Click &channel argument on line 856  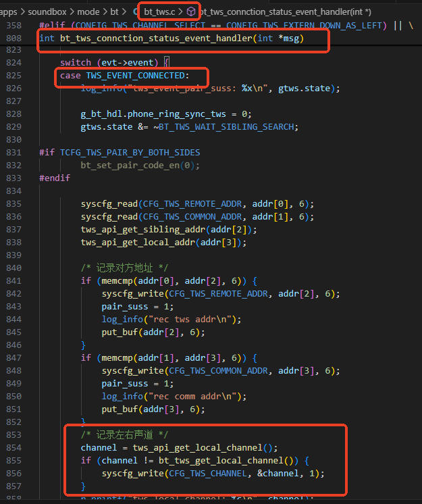click(x=278, y=474)
